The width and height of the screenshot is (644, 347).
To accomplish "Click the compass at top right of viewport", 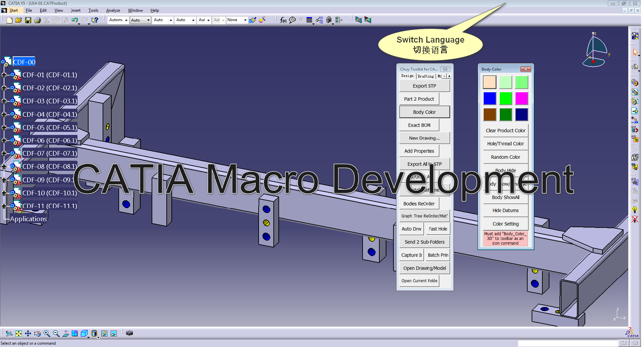I will coord(596,50).
